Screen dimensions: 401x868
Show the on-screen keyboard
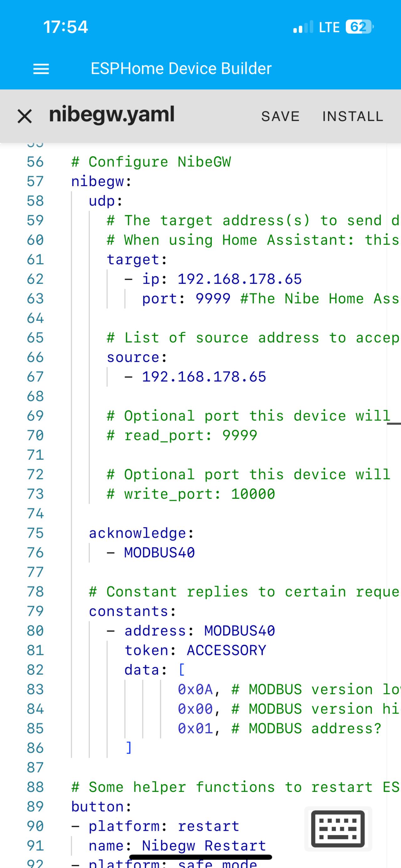click(338, 829)
